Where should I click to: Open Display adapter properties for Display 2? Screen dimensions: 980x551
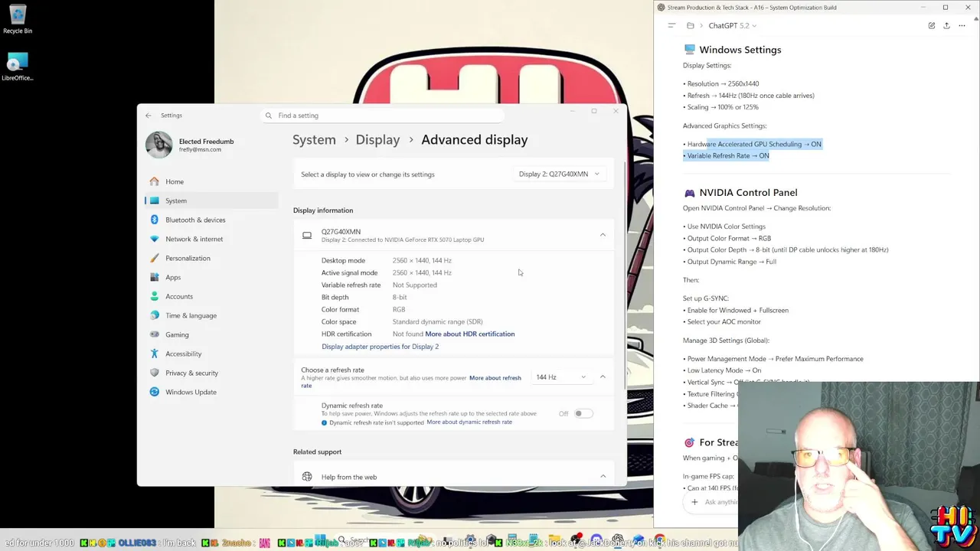380,347
